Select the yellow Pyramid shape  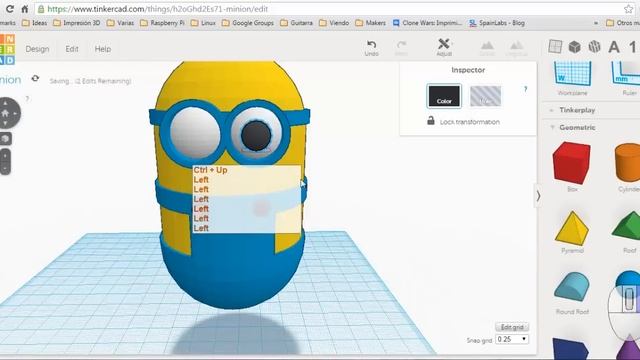coord(572,228)
